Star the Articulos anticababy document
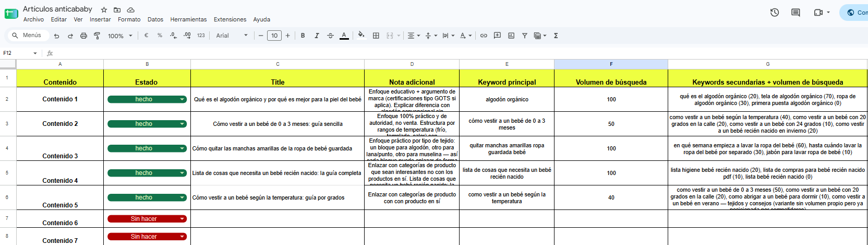 (104, 9)
